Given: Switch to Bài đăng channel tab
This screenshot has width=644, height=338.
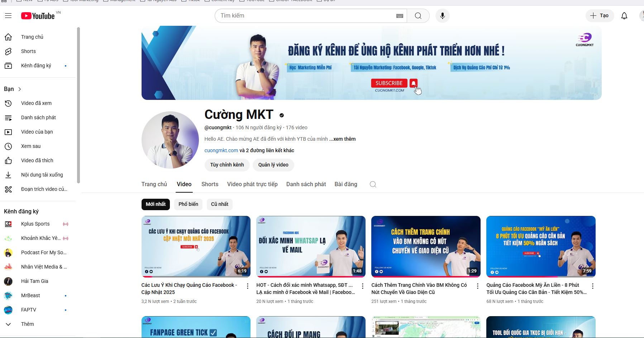Looking at the screenshot, I should (x=346, y=184).
